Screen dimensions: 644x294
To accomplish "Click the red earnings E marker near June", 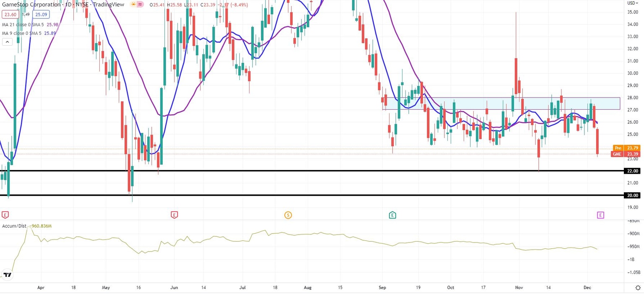I will [x=174, y=215].
